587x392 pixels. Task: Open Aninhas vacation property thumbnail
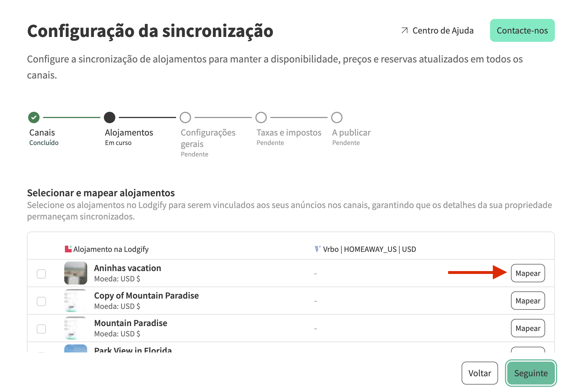pos(76,273)
